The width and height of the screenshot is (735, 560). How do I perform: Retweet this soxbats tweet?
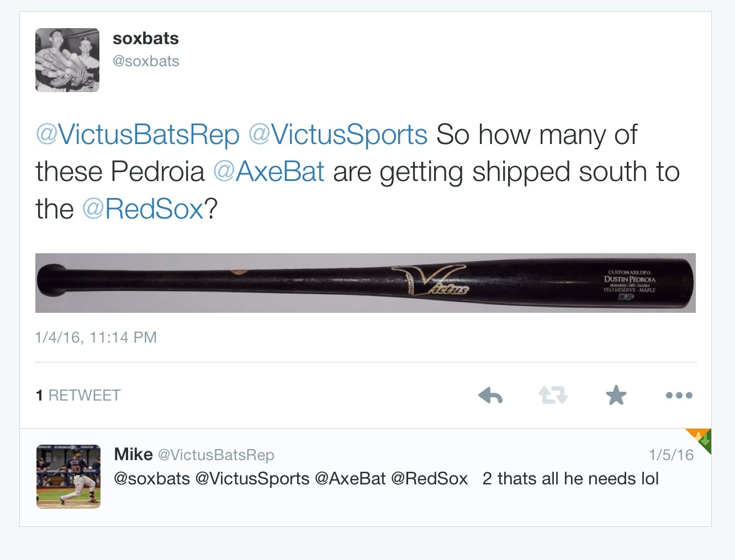(553, 395)
